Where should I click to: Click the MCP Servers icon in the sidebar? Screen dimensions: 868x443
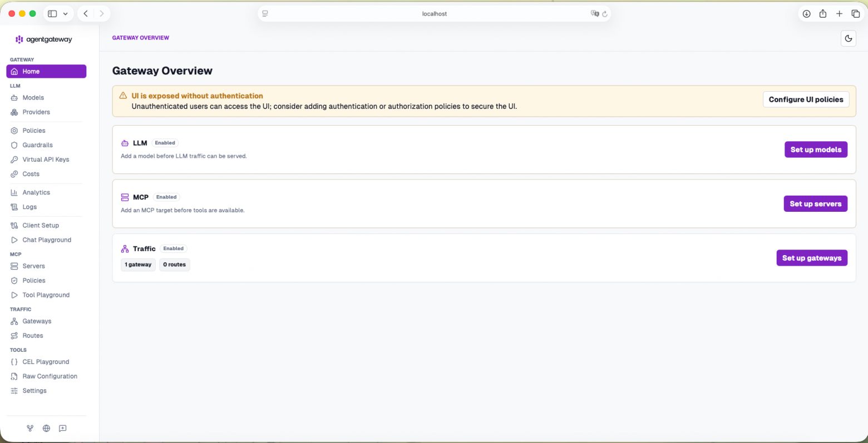(x=14, y=266)
